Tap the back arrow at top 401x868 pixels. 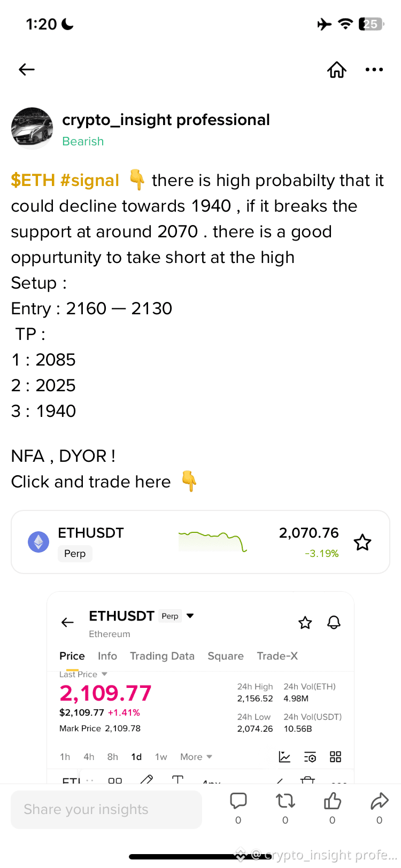27,69
